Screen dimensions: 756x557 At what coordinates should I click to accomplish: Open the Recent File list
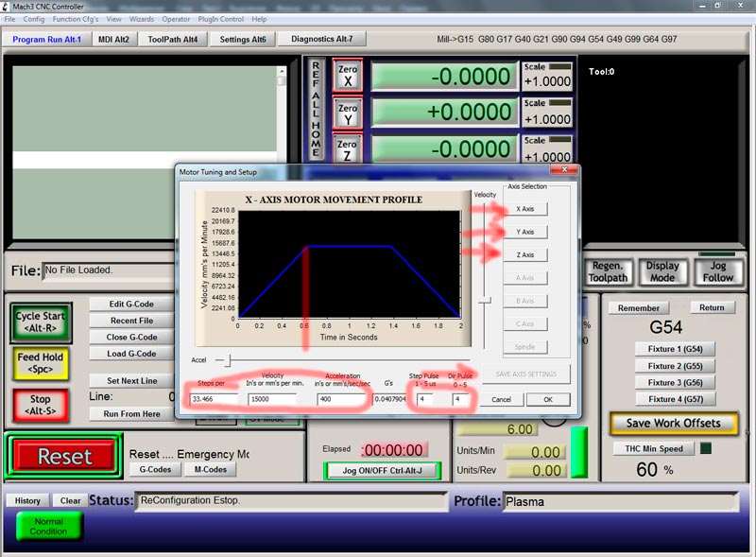coord(131,321)
